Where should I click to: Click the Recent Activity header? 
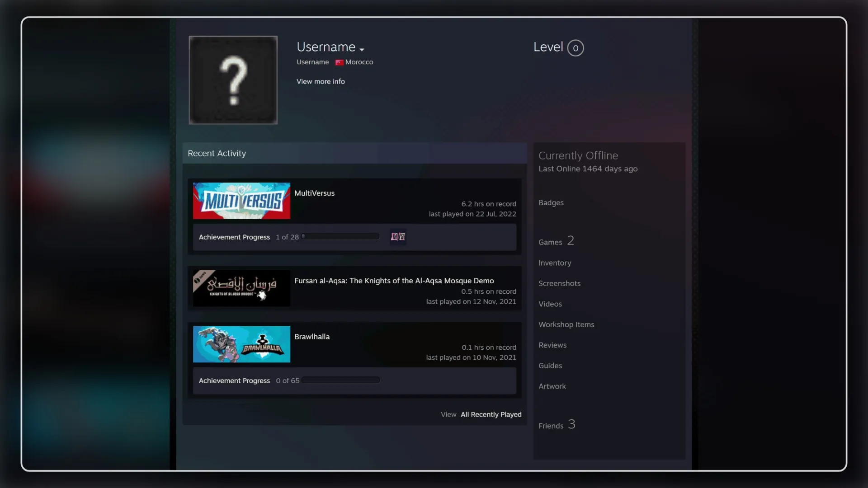[x=354, y=153]
